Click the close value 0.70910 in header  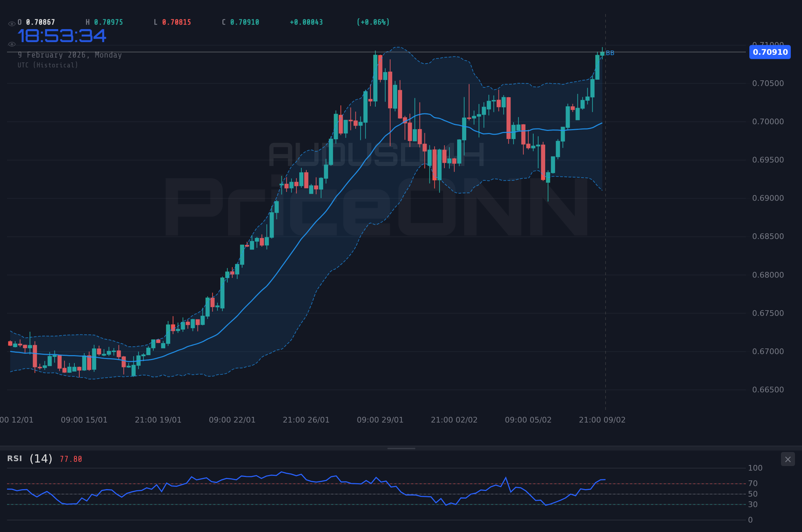[x=245, y=22]
